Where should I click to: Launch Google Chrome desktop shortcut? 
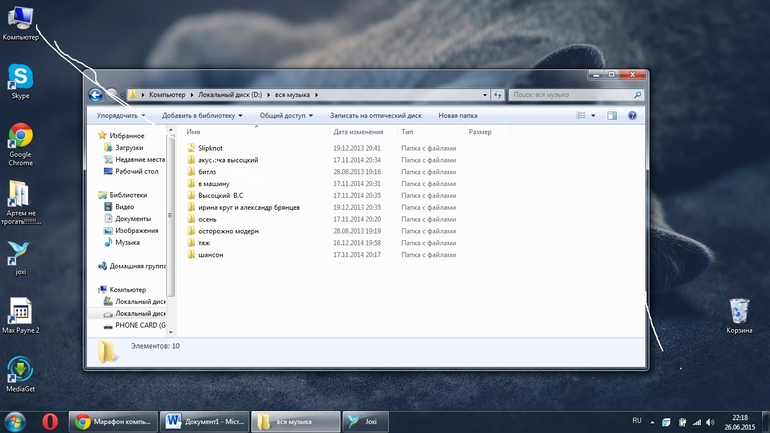click(x=20, y=137)
